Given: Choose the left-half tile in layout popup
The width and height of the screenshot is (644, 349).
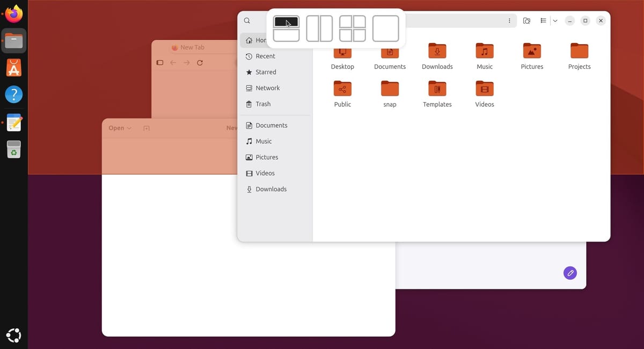Looking at the screenshot, I should (x=313, y=28).
